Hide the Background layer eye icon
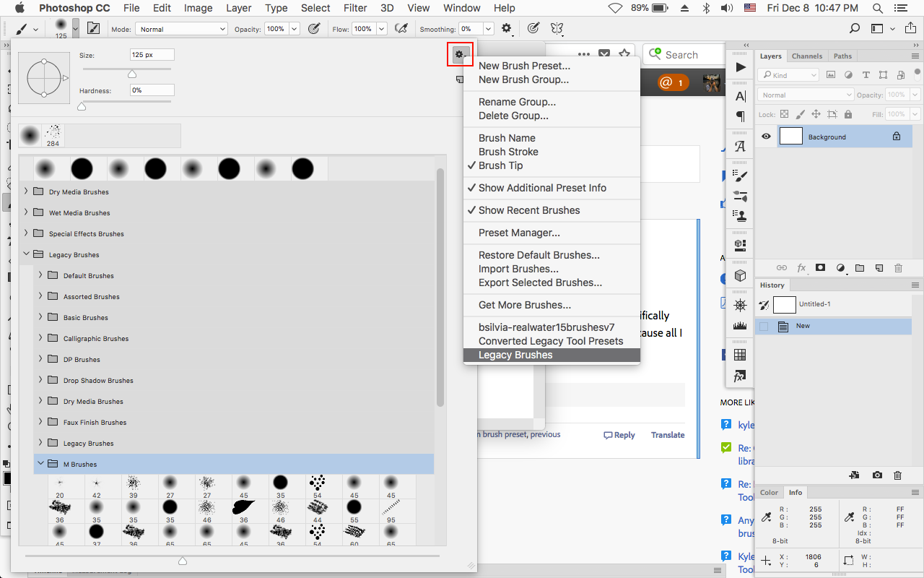 (766, 137)
